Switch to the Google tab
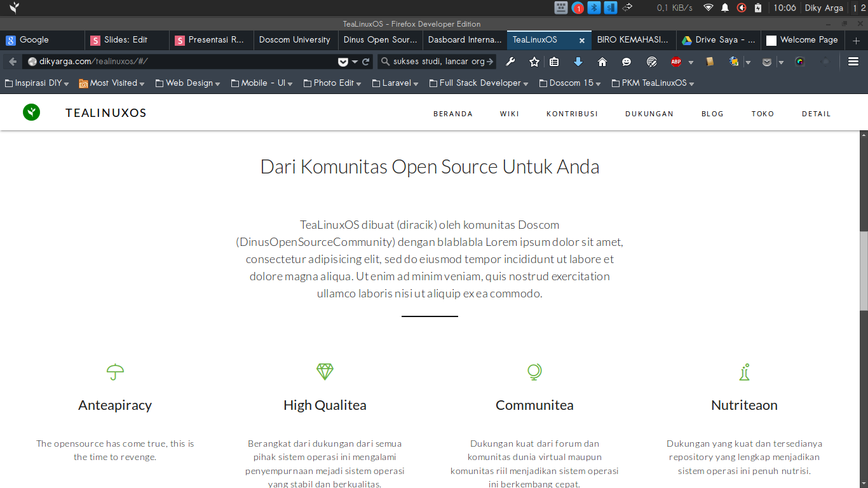 click(x=43, y=40)
